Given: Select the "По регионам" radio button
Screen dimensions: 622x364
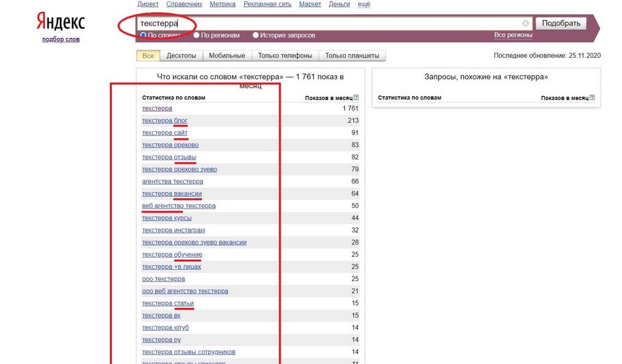Looking at the screenshot, I should pos(197,35).
